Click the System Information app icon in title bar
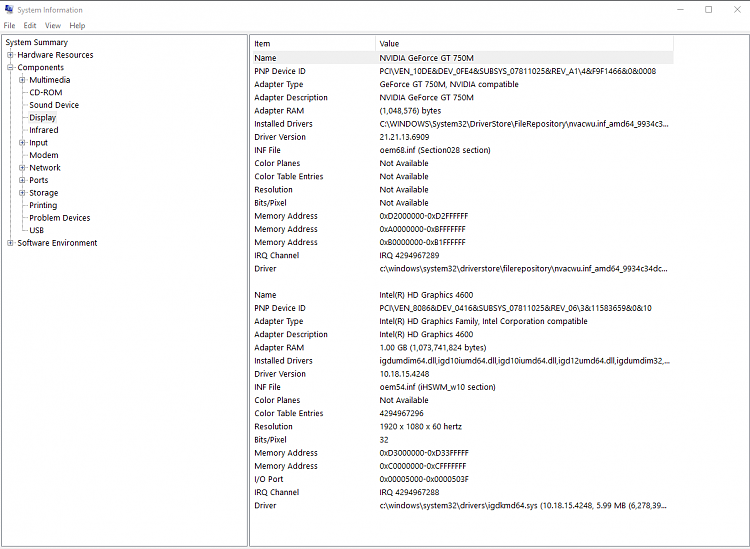750x549 pixels. (x=9, y=9)
